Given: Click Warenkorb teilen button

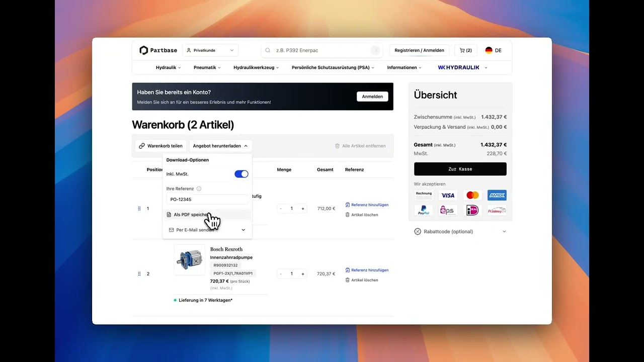Looking at the screenshot, I should (161, 146).
